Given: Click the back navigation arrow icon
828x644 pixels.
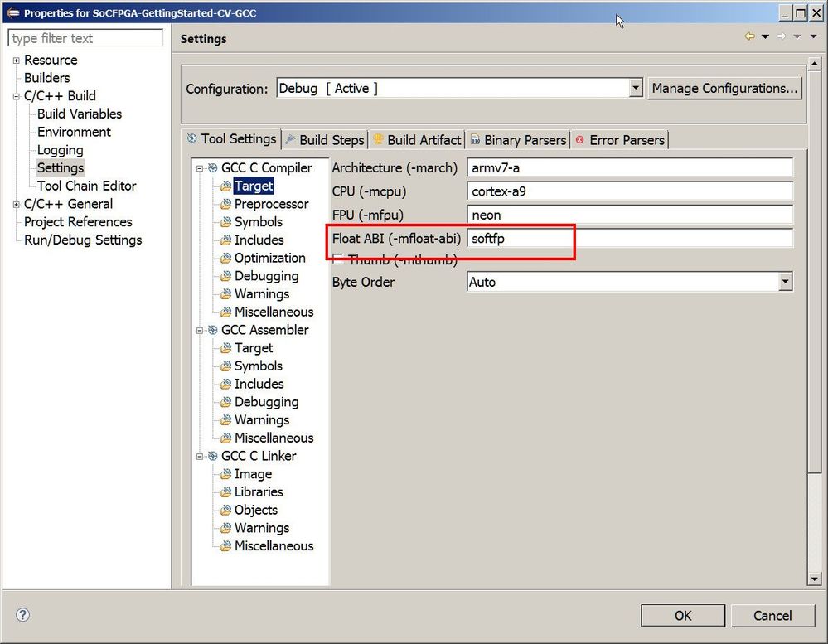Looking at the screenshot, I should [x=749, y=36].
